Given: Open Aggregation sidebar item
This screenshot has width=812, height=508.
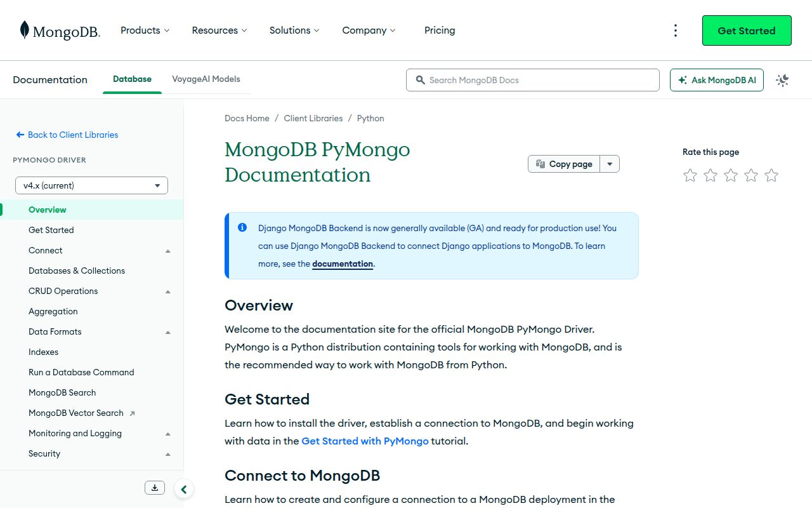Looking at the screenshot, I should pos(92,311).
